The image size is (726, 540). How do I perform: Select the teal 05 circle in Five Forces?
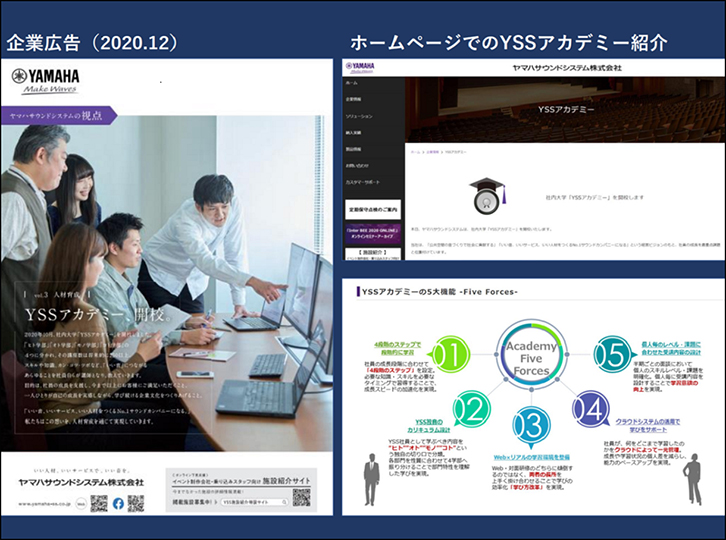[x=613, y=354]
